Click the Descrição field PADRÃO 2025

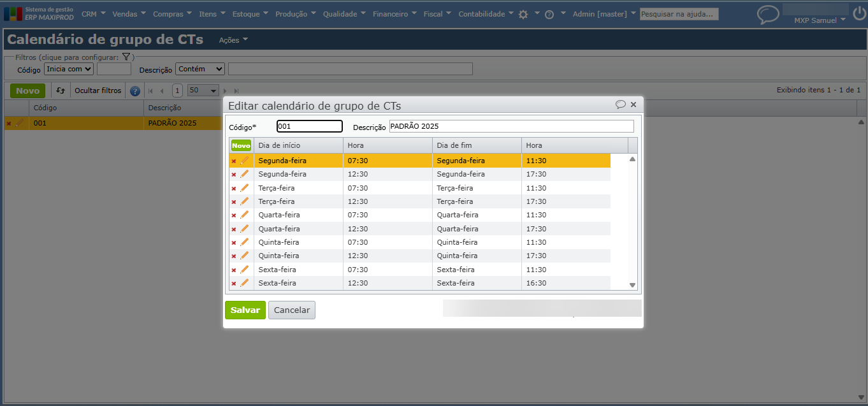(512, 126)
